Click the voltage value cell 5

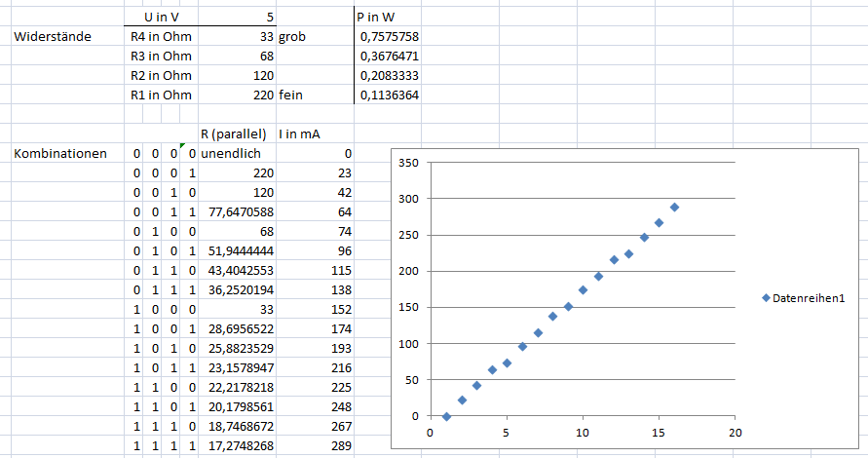coord(238,18)
